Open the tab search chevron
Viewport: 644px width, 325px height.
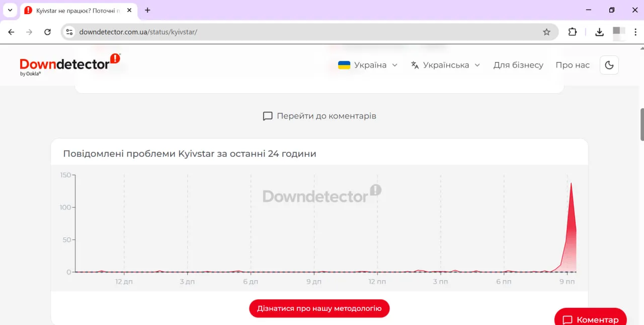pos(10,10)
